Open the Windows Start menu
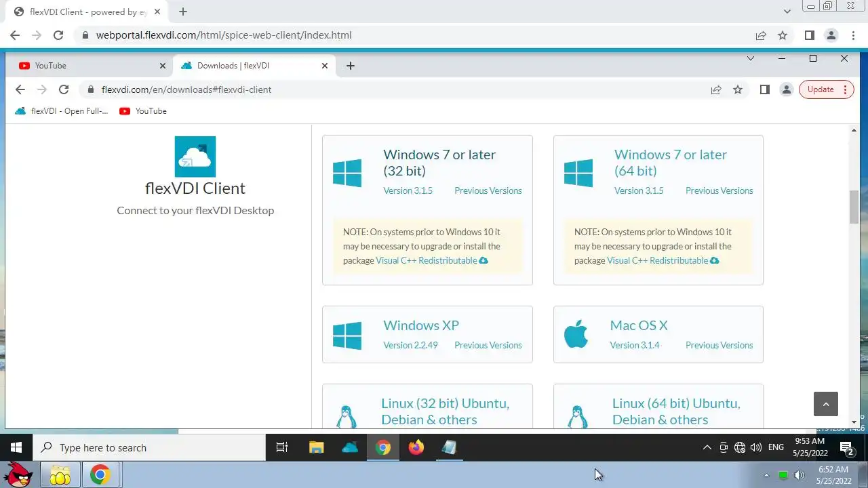The height and width of the screenshot is (488, 868). 16,447
